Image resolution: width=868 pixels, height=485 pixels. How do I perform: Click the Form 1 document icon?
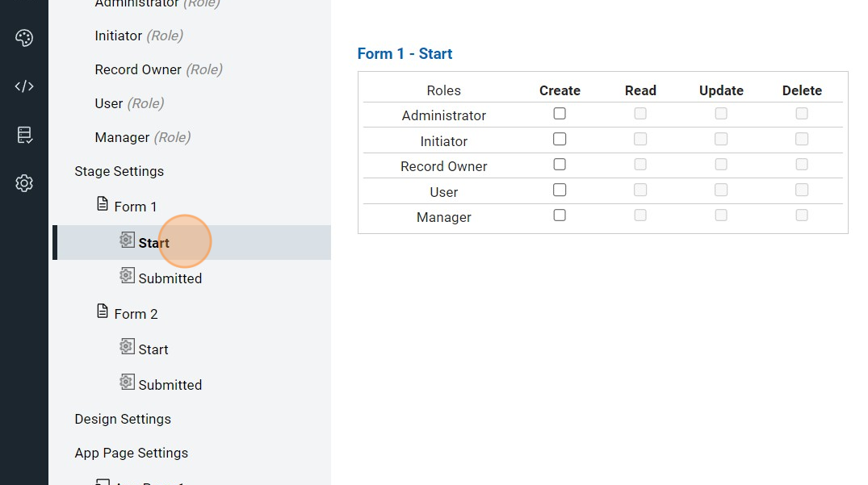[103, 204]
